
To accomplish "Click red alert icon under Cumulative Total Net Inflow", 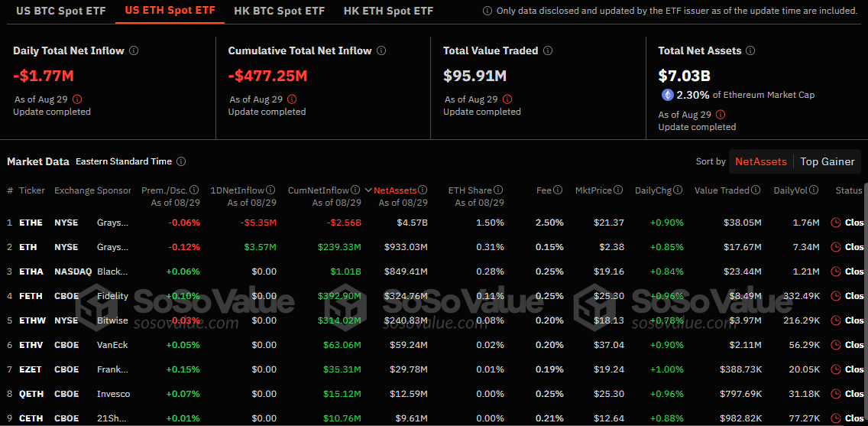I will point(292,99).
